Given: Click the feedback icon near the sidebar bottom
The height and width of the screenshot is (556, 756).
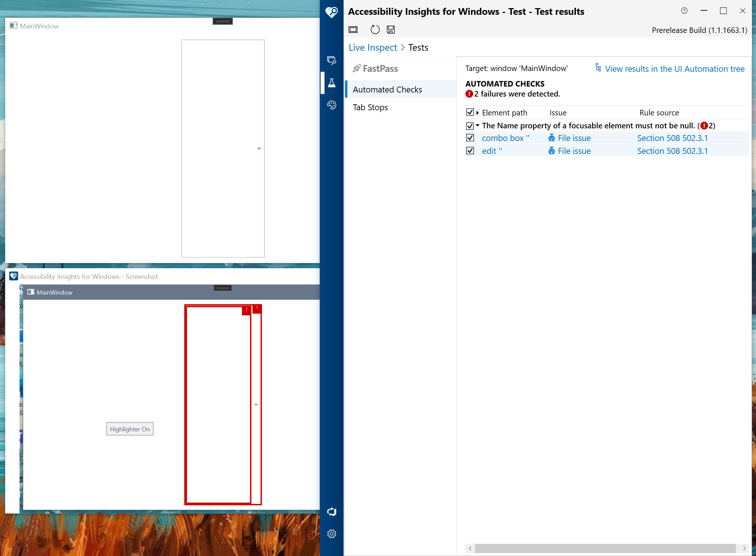Looking at the screenshot, I should (331, 511).
